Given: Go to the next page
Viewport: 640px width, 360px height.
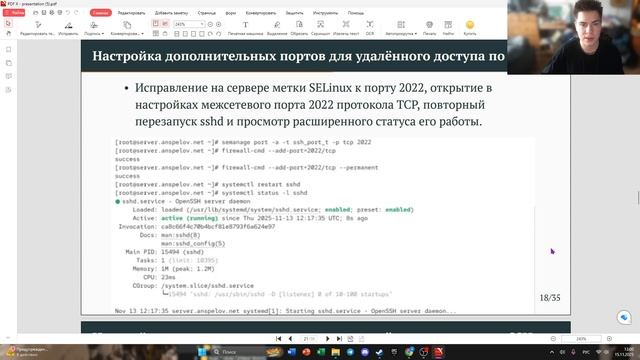Looking at the screenshot, I should pos(327,339).
